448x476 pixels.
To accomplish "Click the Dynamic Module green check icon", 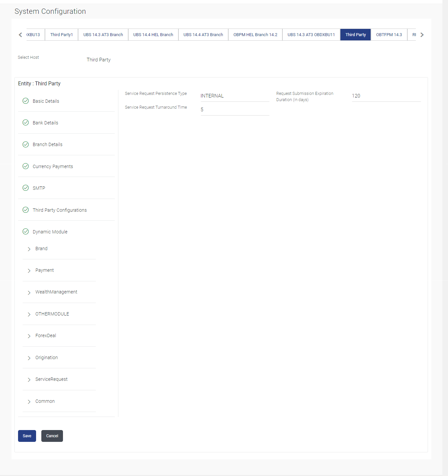I will [26, 231].
